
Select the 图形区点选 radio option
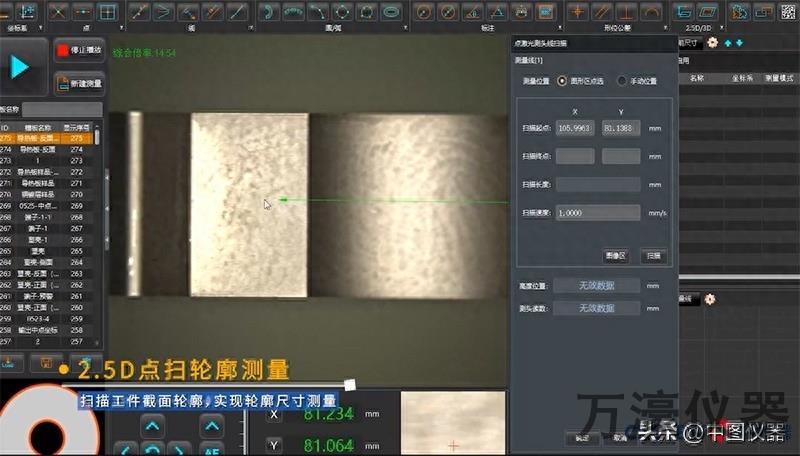(x=562, y=81)
